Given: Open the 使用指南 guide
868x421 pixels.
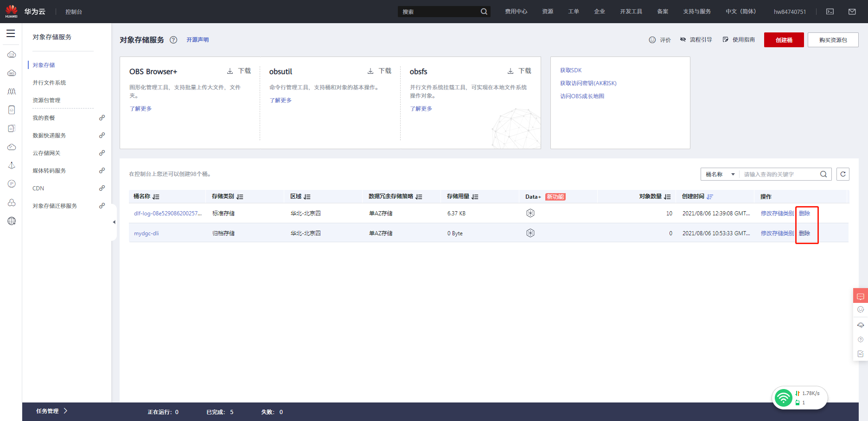Looking at the screenshot, I should coord(739,40).
